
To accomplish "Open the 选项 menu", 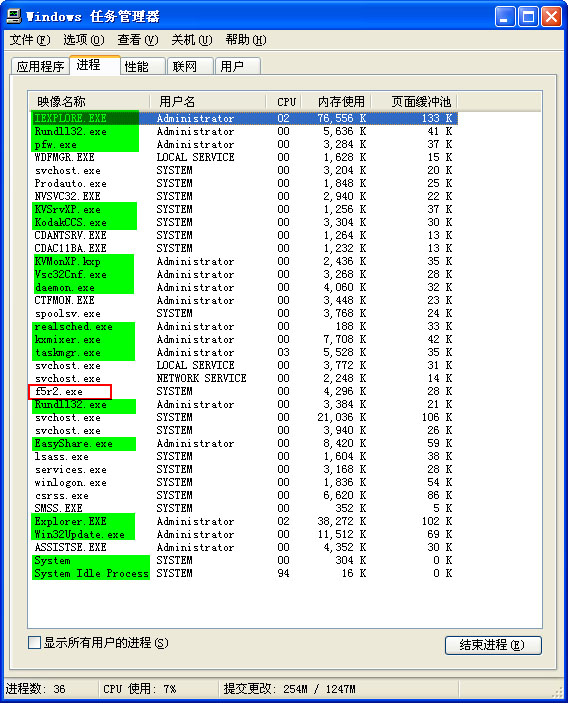I will (x=84, y=40).
